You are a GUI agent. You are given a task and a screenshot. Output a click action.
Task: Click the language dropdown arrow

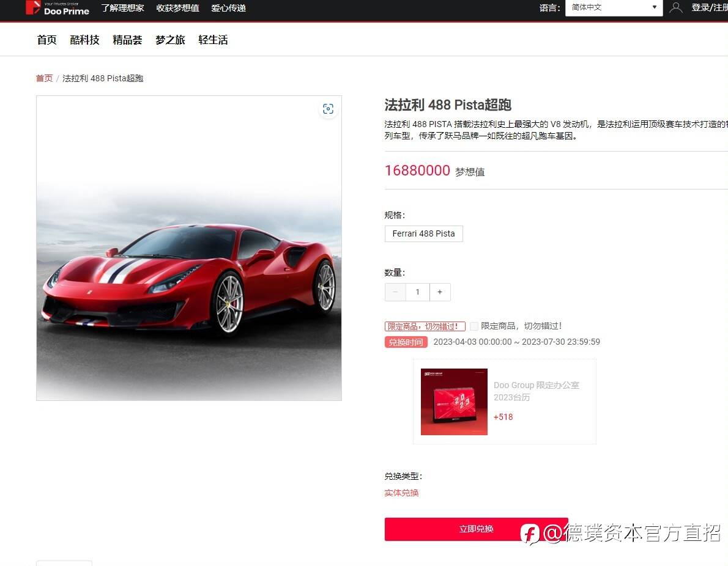654,7
